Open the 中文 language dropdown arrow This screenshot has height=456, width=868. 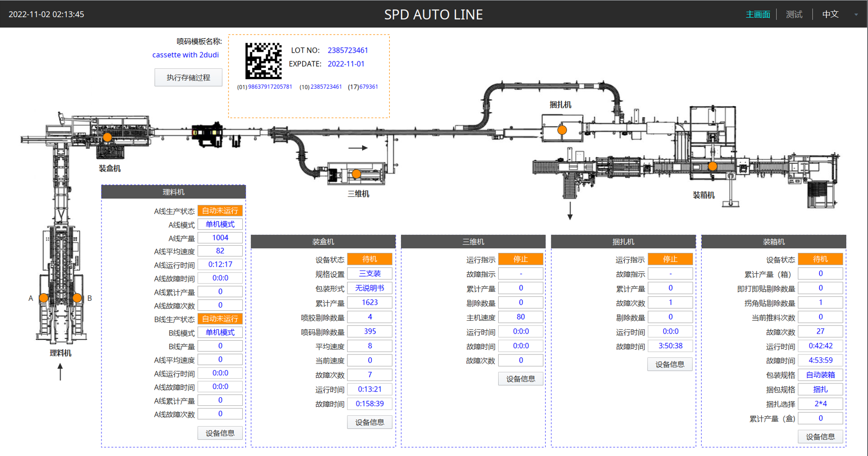pos(856,15)
